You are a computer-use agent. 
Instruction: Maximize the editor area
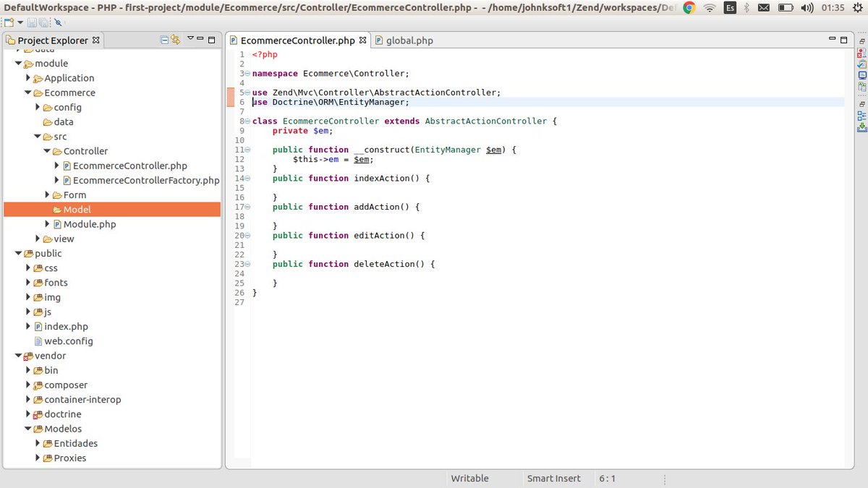[843, 40]
